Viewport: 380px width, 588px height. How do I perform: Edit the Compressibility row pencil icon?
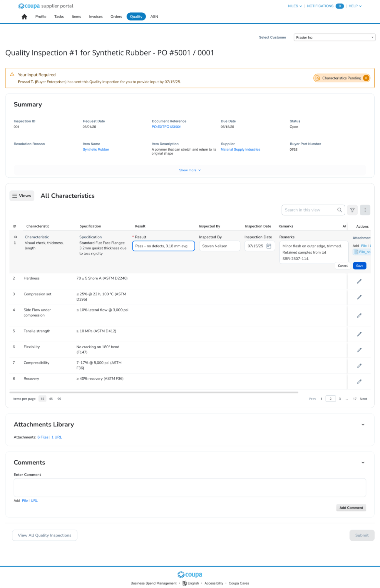click(x=359, y=366)
